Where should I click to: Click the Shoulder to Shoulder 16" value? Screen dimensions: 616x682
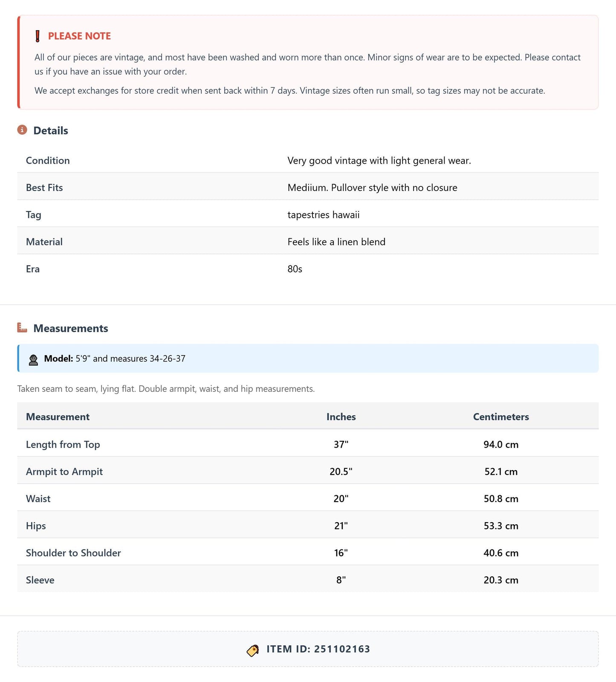pyautogui.click(x=341, y=553)
